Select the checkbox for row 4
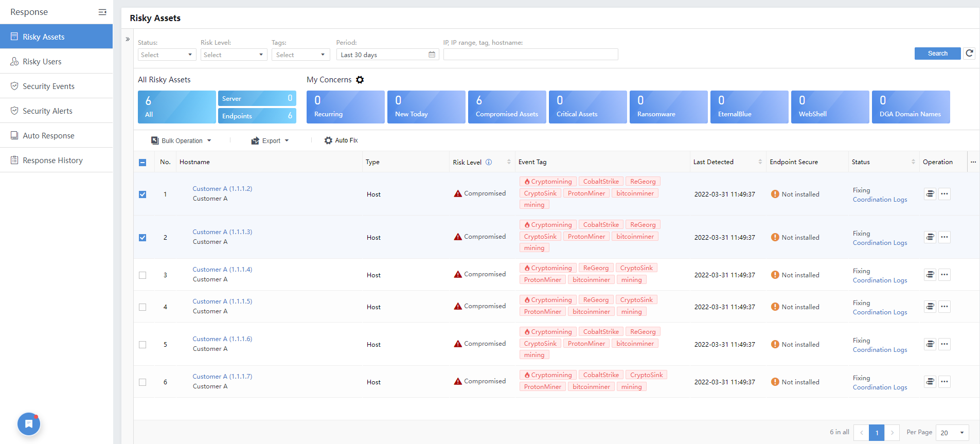 click(x=142, y=307)
